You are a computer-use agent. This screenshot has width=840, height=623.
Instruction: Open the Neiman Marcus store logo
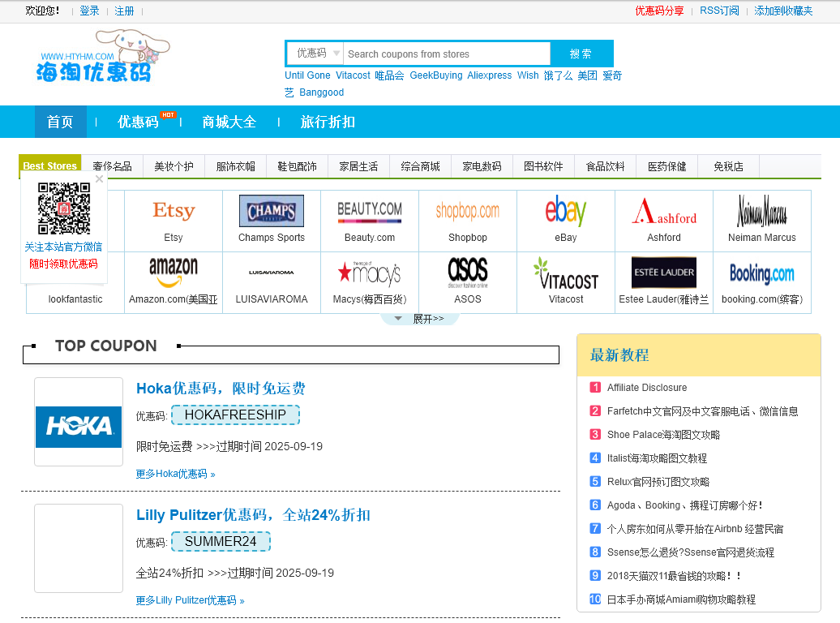[762, 211]
